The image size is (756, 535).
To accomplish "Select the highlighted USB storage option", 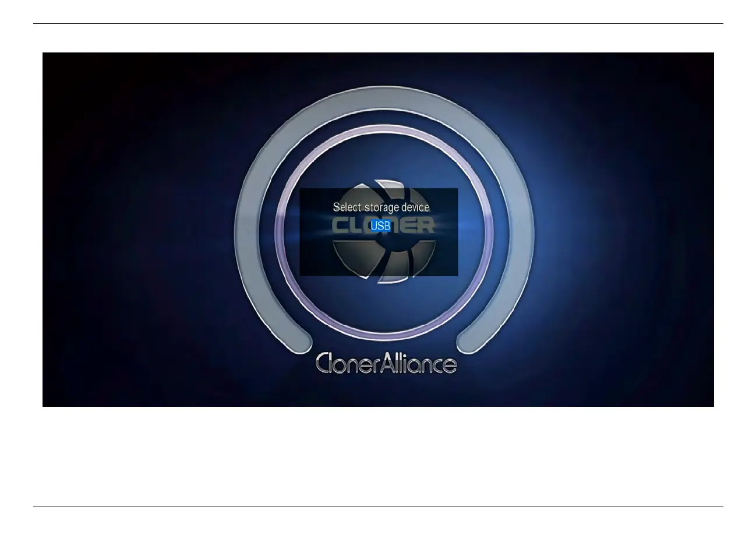I will coord(380,226).
